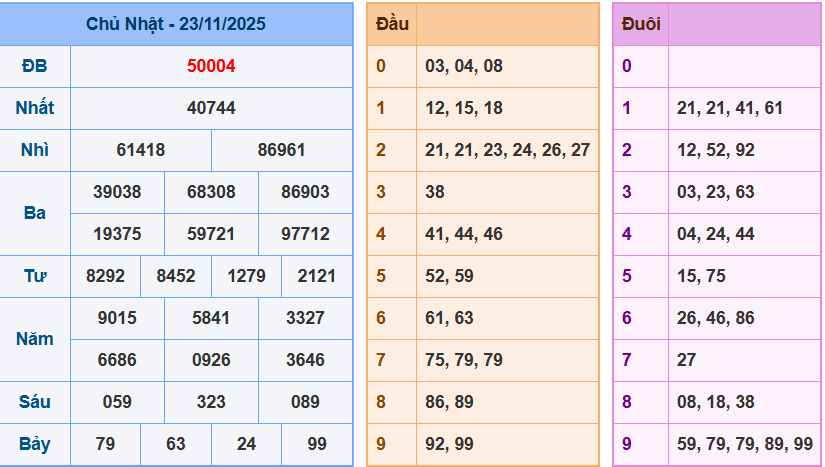The width and height of the screenshot is (825, 467).
Task: Click the Đuôi list 59, 79, 79, 89, 99
Action: coord(744,444)
